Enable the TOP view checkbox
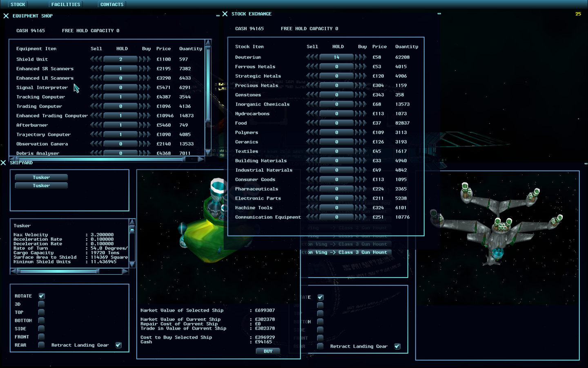Screen dimensions: 588x368 [42, 312]
